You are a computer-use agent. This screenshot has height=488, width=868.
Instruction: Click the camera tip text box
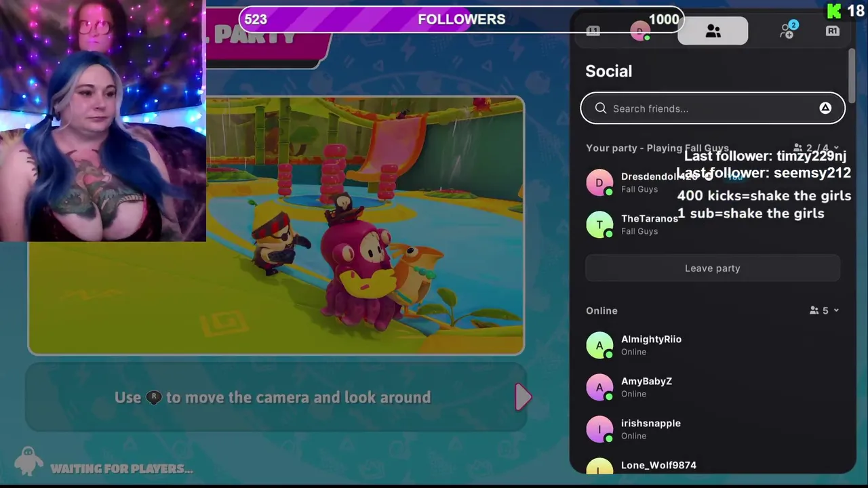[x=276, y=397]
